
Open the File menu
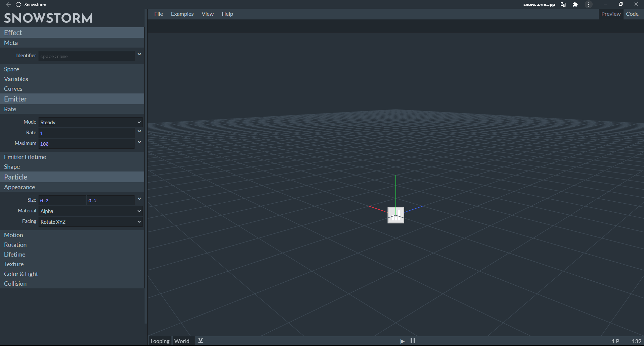(x=159, y=14)
